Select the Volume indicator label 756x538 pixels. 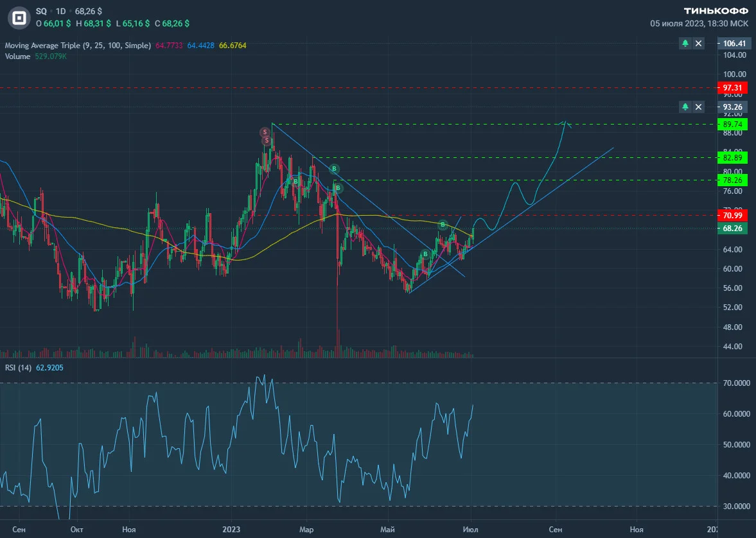17,56
